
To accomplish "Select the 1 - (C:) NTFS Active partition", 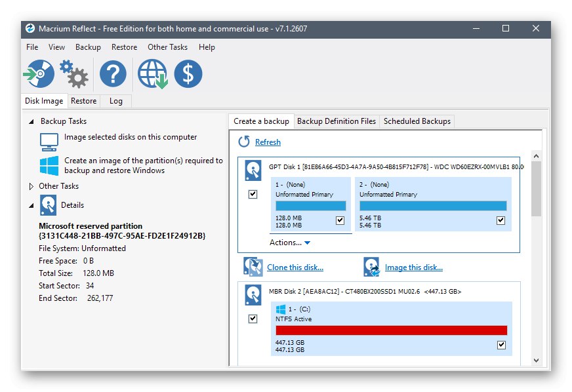I will [392, 328].
